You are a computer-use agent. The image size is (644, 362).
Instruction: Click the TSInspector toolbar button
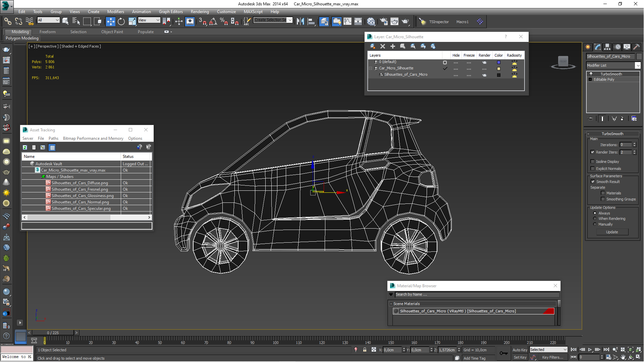click(x=439, y=22)
